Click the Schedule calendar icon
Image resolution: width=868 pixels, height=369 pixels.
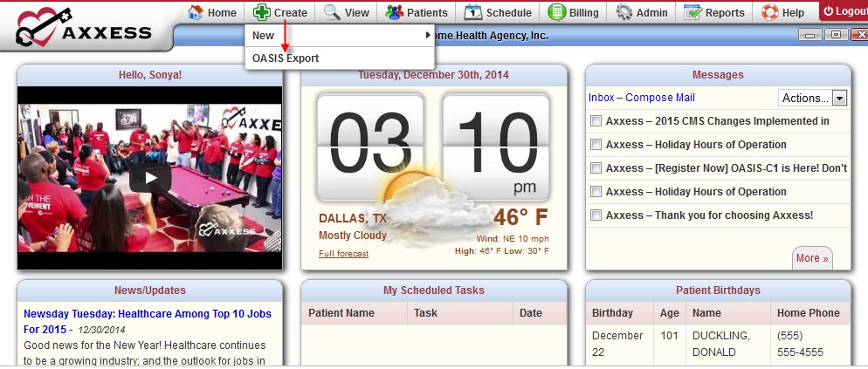click(472, 12)
